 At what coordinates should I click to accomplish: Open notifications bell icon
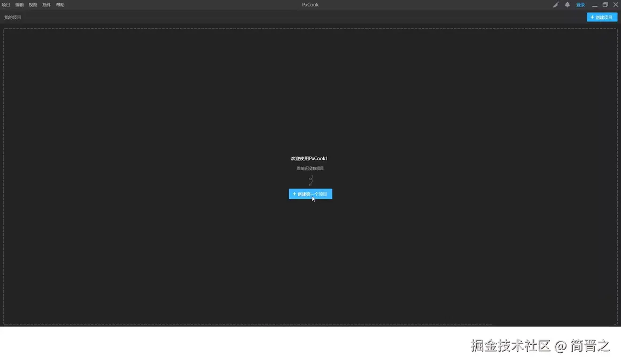coord(567,5)
